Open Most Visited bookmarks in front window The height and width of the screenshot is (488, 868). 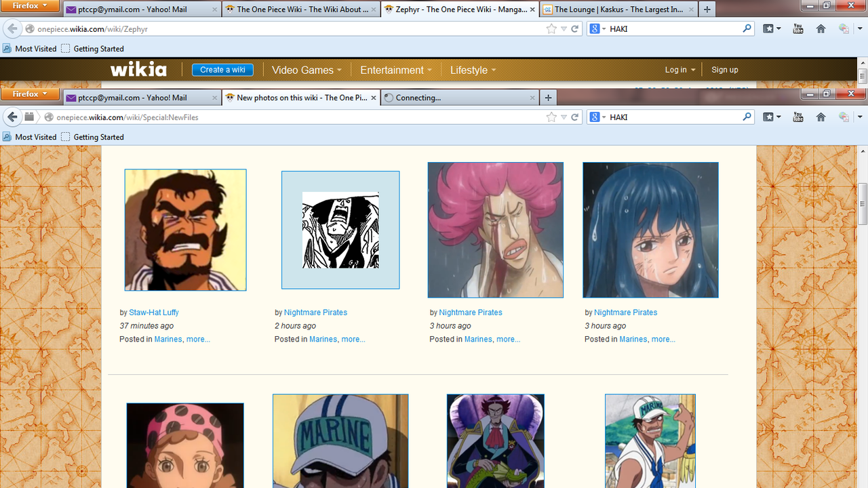[x=30, y=137]
